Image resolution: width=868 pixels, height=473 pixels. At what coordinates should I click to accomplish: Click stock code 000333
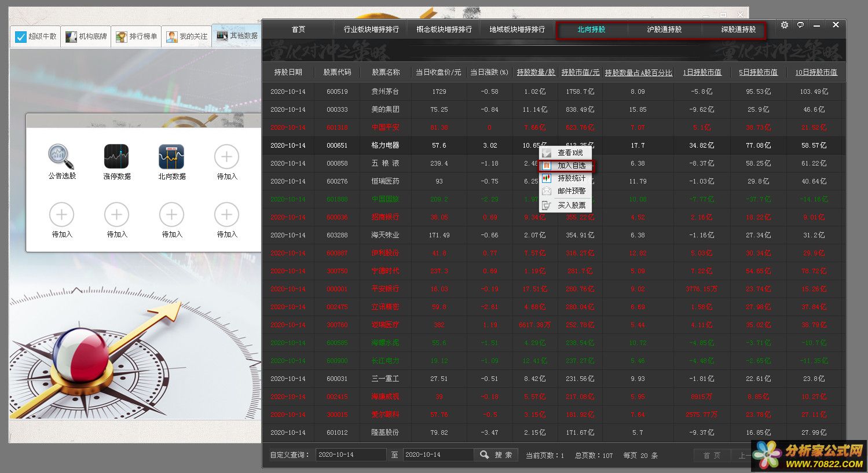337,109
